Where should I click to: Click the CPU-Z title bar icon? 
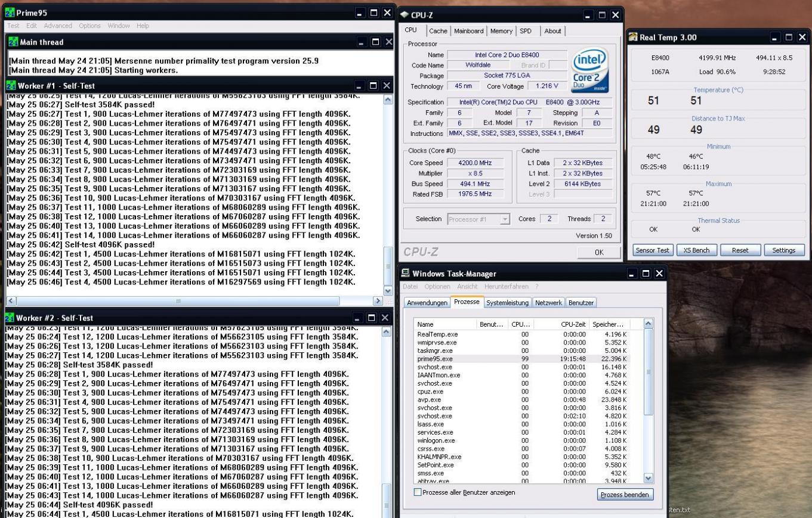click(x=405, y=15)
